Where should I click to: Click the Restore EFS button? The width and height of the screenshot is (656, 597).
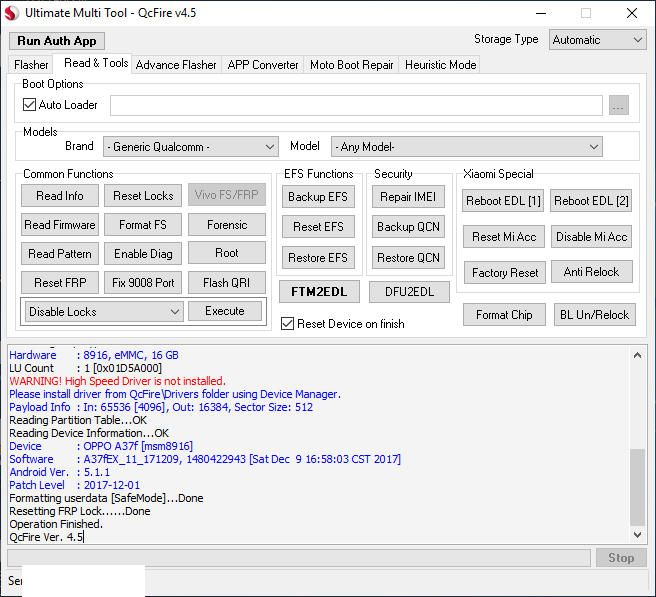[318, 257]
